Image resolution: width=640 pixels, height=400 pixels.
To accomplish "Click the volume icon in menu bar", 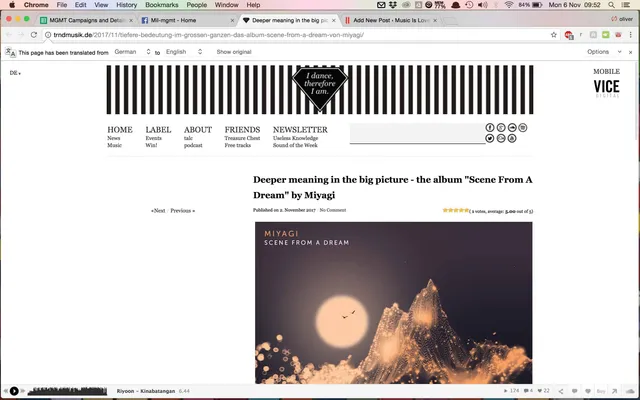I will pyautogui.click(x=483, y=5).
